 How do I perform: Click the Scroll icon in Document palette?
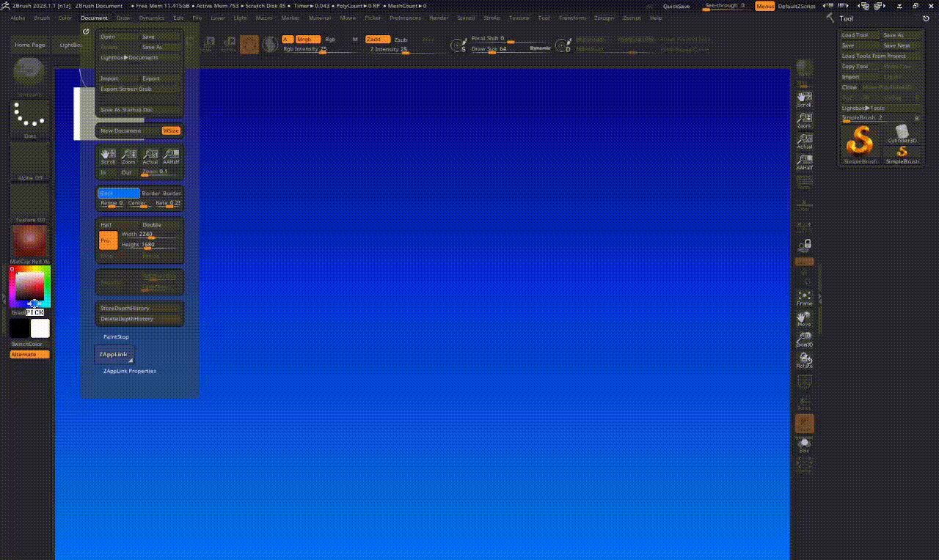[x=108, y=157]
